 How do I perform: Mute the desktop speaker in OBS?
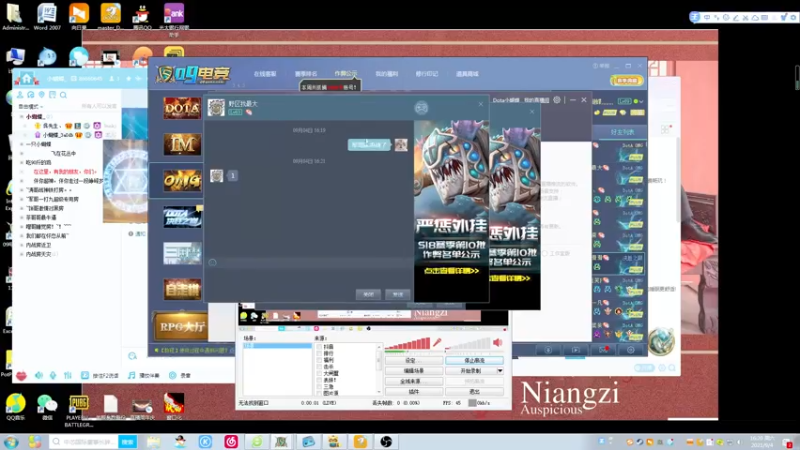(x=497, y=342)
